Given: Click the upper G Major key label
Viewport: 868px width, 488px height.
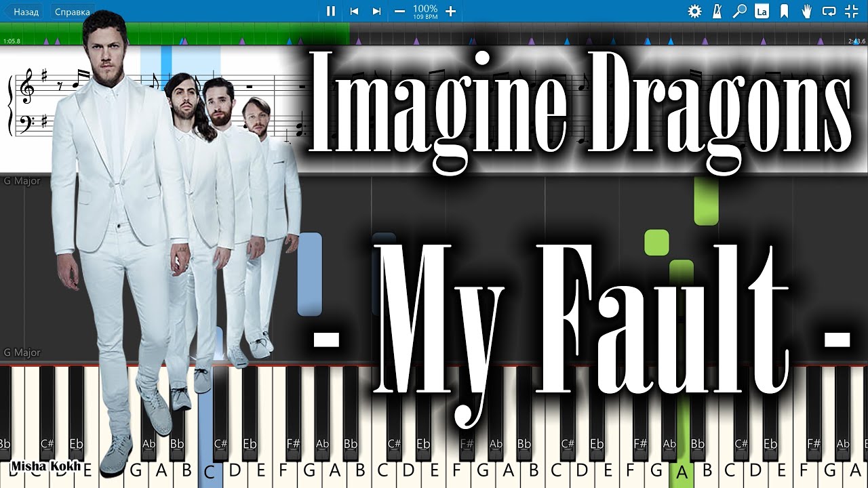Looking at the screenshot, I should point(22,181).
